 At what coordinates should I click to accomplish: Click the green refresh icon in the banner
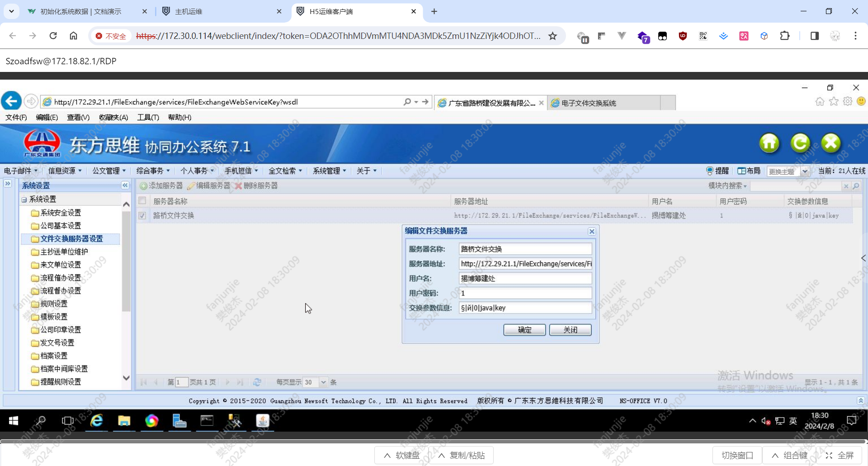pyautogui.click(x=800, y=143)
